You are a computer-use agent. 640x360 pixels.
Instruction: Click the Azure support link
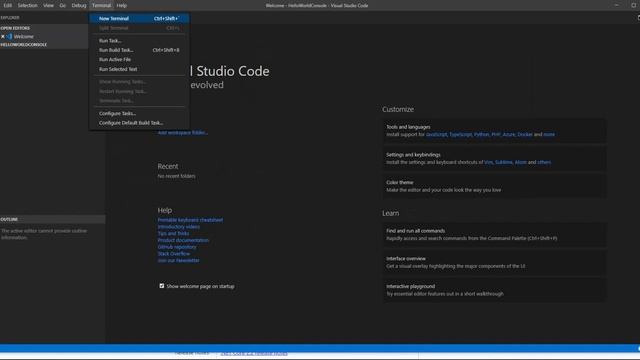pyautogui.click(x=509, y=134)
